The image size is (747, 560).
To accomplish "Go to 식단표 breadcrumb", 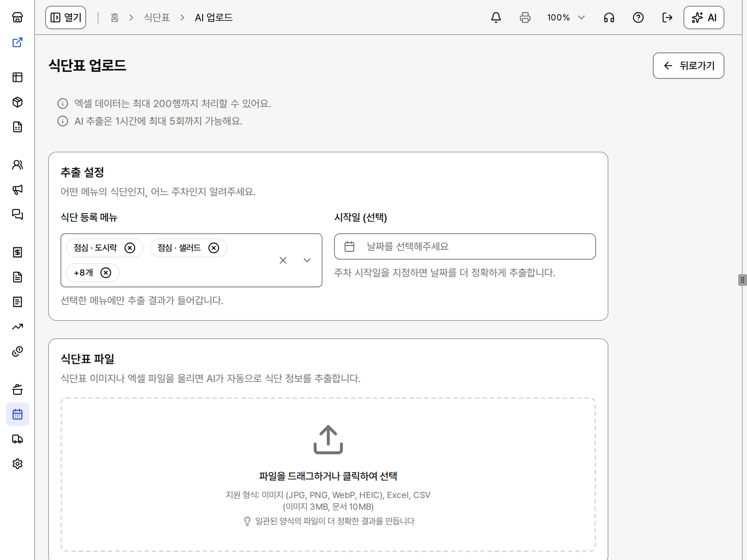I will point(157,17).
